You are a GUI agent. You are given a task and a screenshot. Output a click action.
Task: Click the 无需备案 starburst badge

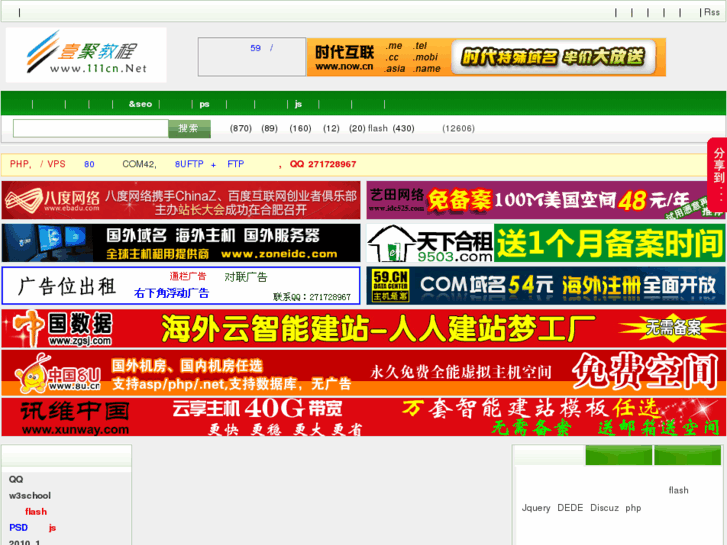pyautogui.click(x=672, y=328)
